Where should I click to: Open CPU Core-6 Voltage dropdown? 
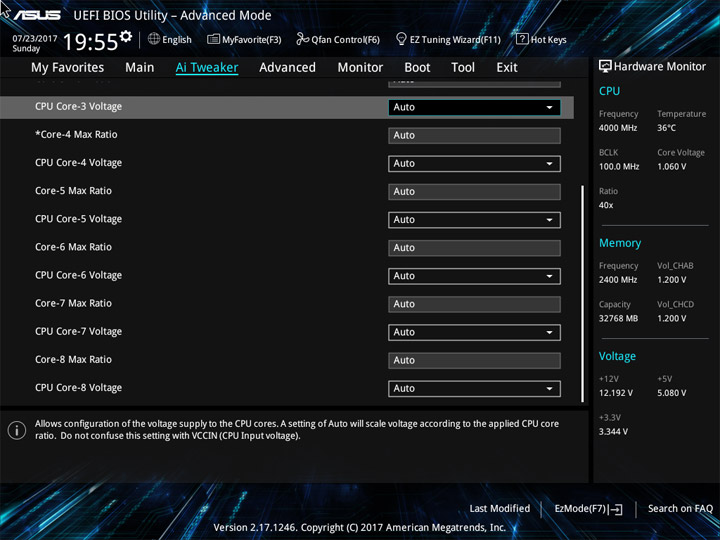pyautogui.click(x=474, y=276)
